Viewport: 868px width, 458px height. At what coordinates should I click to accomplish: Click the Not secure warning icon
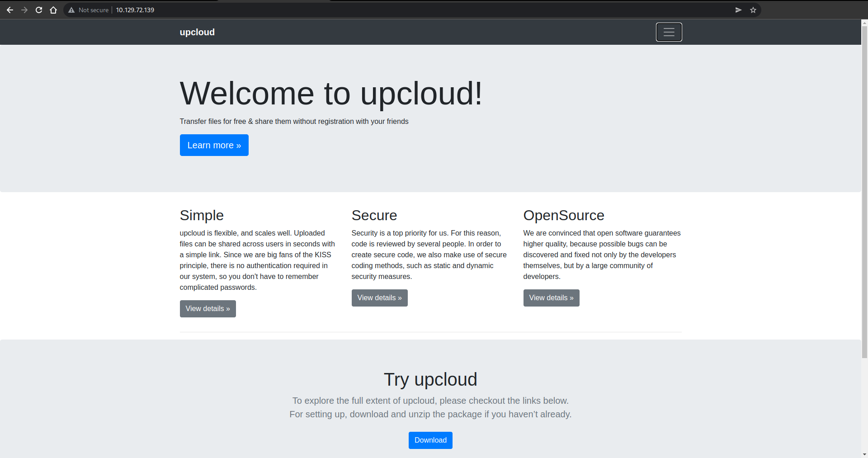pyautogui.click(x=71, y=10)
